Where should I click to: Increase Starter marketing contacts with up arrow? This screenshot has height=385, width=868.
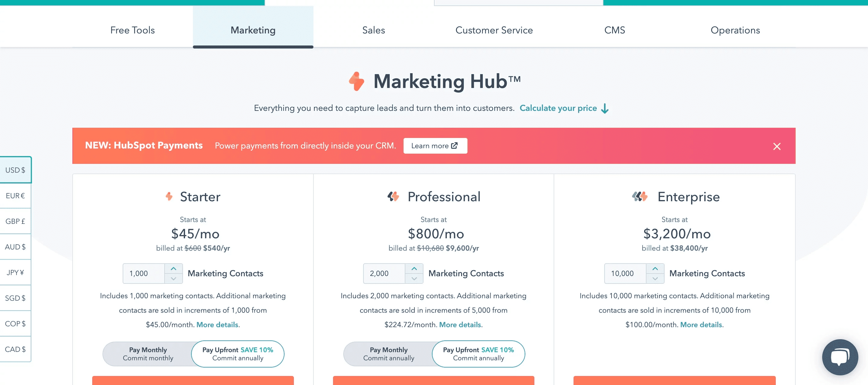coord(174,268)
